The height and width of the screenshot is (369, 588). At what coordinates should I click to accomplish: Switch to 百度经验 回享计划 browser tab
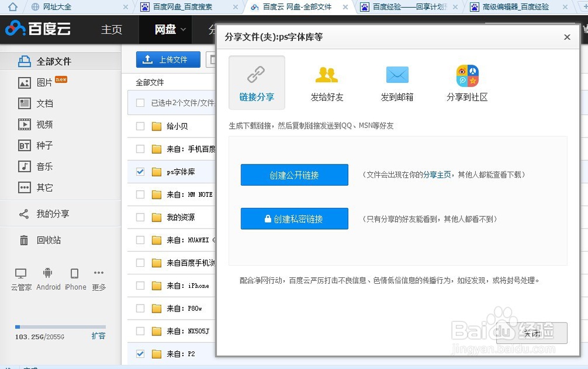click(x=409, y=6)
